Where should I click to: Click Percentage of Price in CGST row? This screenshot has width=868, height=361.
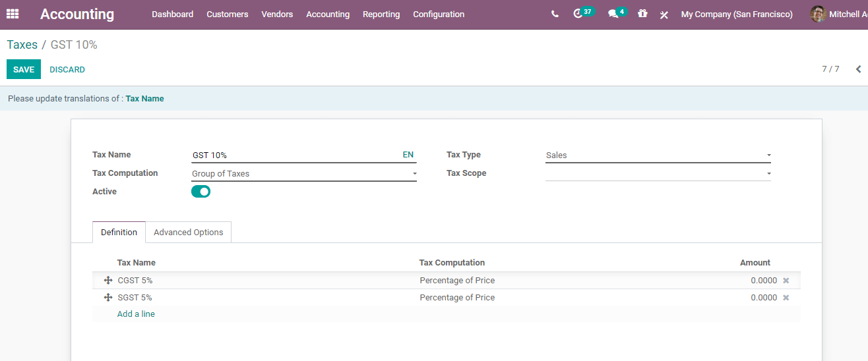(457, 281)
